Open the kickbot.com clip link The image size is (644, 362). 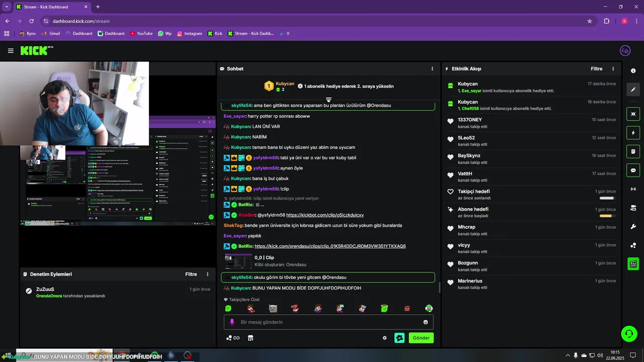tap(325, 215)
